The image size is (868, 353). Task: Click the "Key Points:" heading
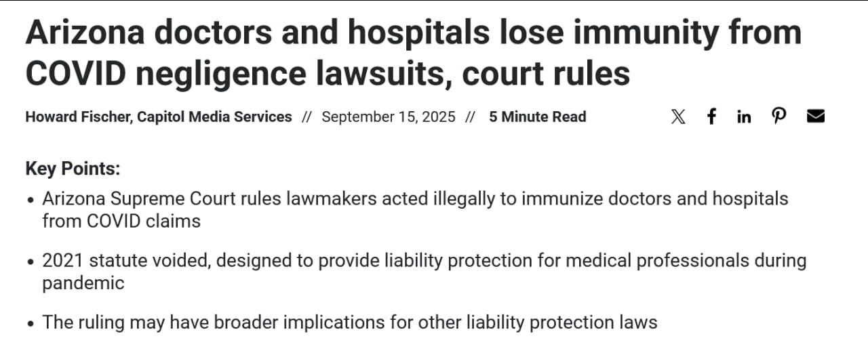73,169
